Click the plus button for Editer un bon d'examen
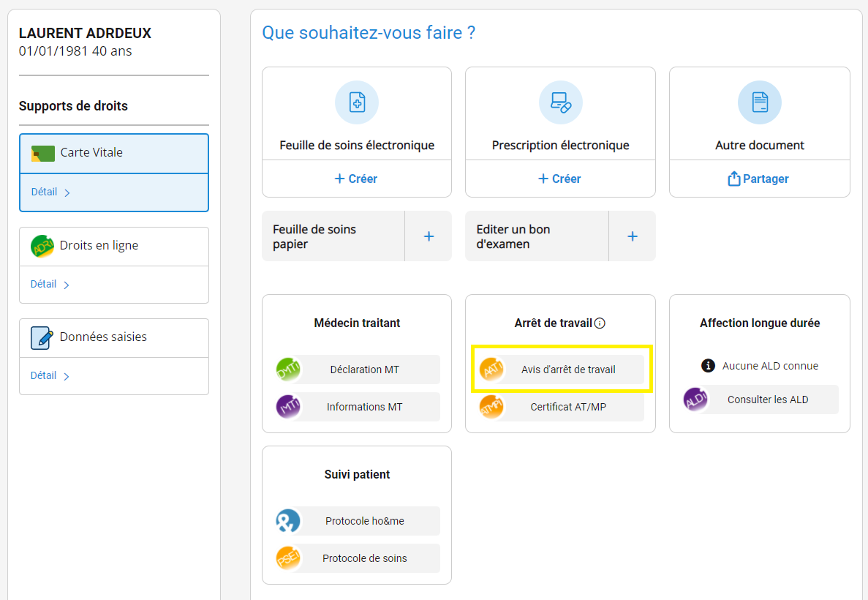The image size is (868, 600). 632,236
